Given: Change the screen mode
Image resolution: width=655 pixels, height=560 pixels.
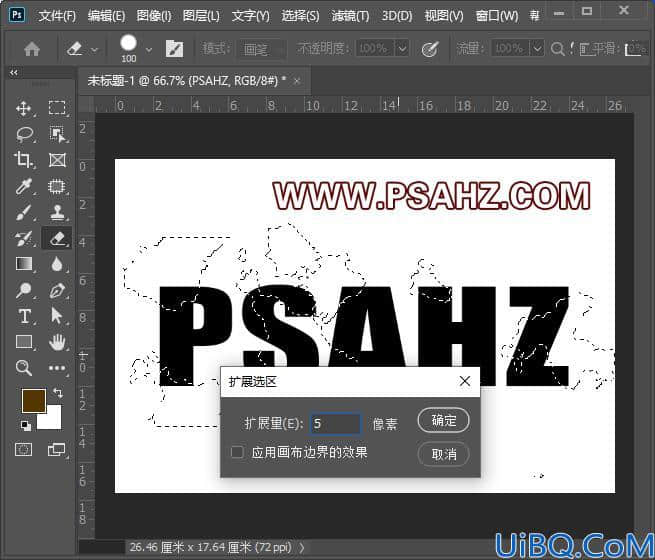Looking at the screenshot, I should 56,450.
